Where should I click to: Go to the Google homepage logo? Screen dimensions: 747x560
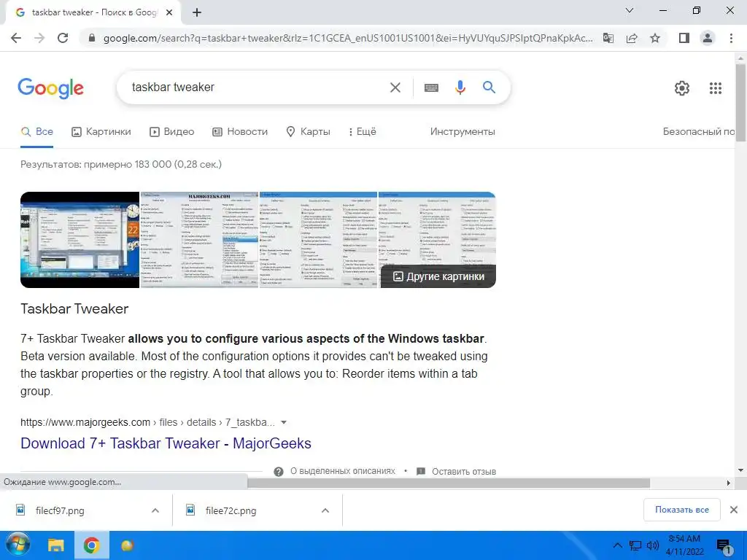pyautogui.click(x=51, y=88)
